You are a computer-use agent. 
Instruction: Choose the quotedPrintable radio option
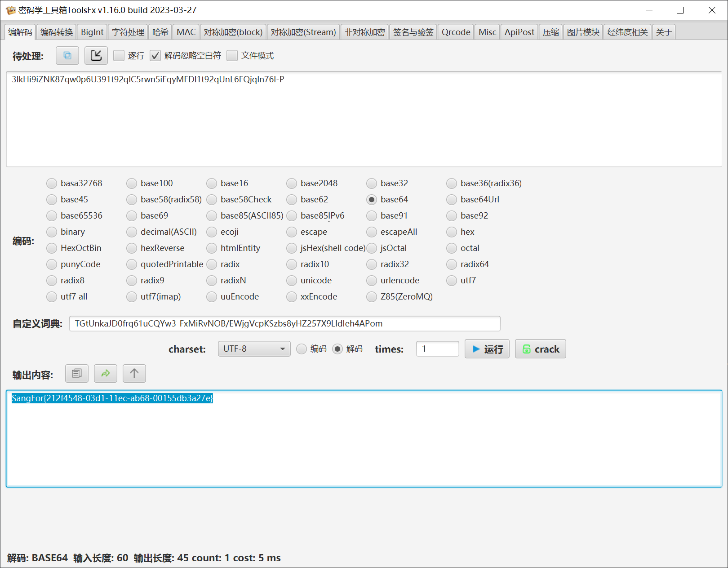[x=132, y=264]
